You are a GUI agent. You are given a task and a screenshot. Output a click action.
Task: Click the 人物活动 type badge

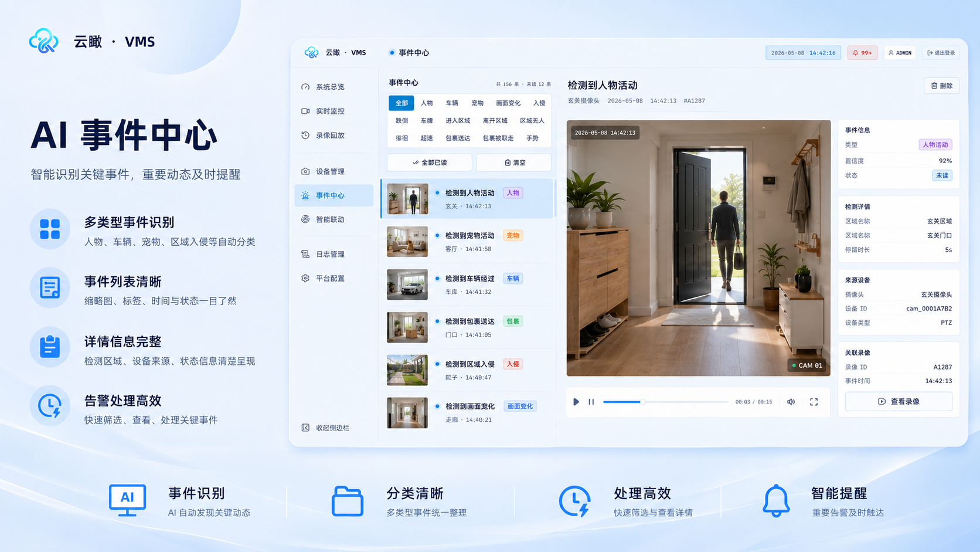pyautogui.click(x=935, y=145)
